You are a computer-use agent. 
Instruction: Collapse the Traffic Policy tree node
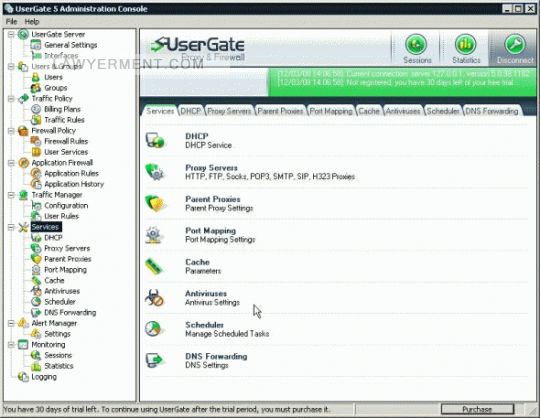point(11,98)
